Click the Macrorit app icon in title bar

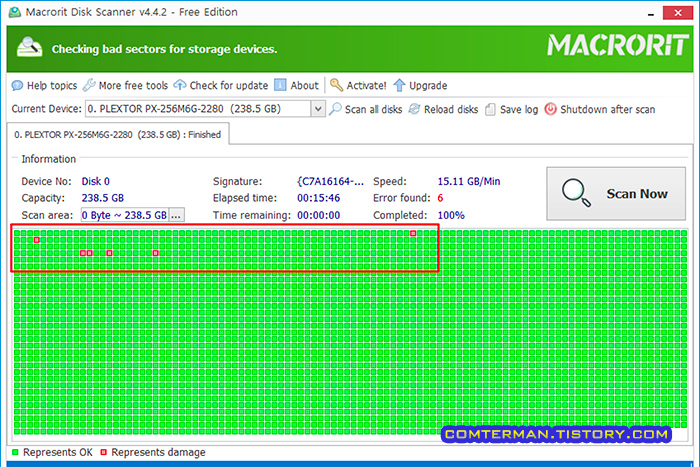pyautogui.click(x=15, y=12)
